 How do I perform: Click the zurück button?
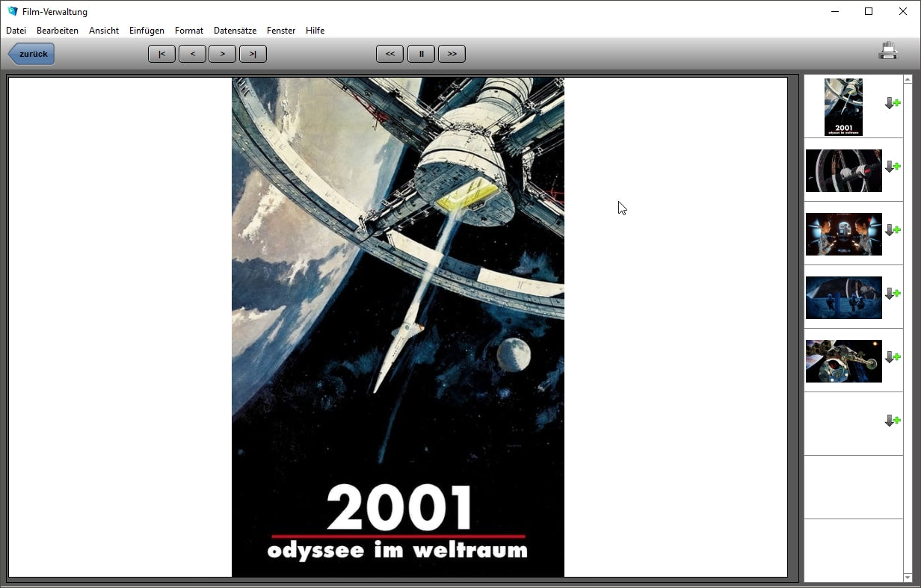pos(32,54)
